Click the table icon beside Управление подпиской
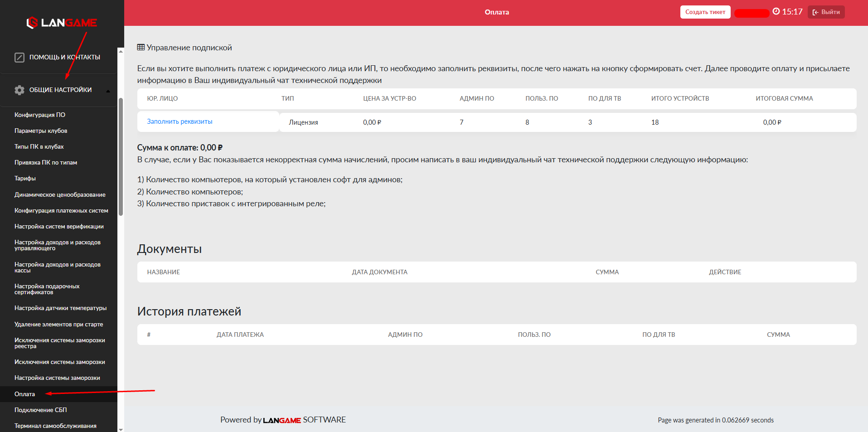Viewport: 868px width, 432px height. click(141, 48)
